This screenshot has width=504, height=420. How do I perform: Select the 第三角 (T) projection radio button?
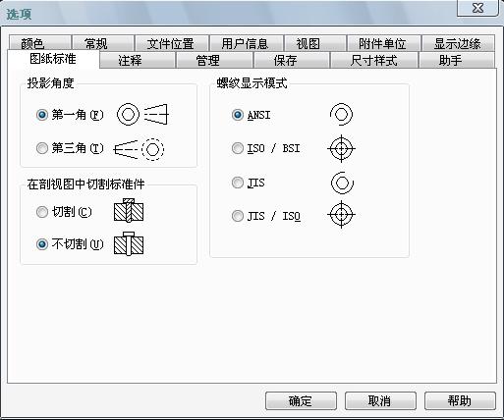coord(42,148)
